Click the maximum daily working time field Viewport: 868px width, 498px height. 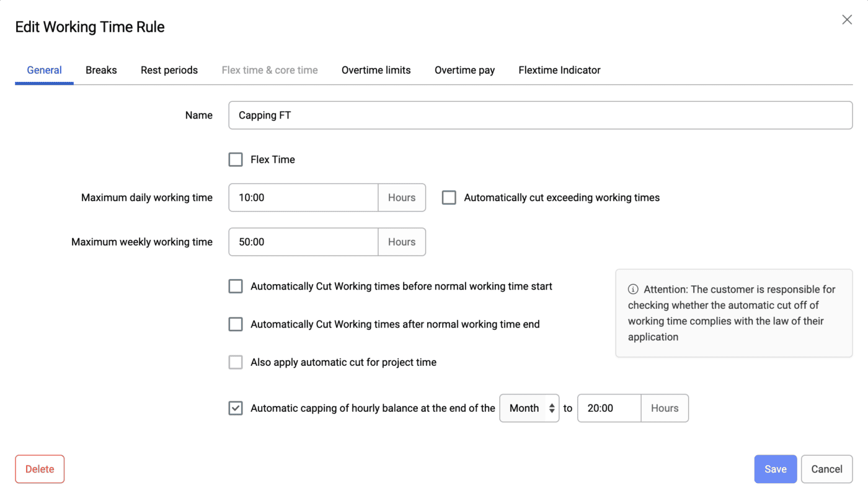tap(303, 197)
